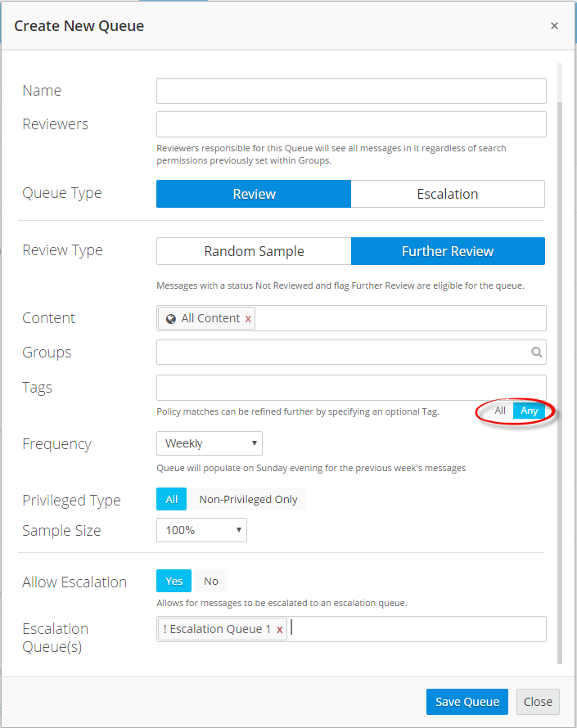Image resolution: width=577 pixels, height=728 pixels.
Task: Save the queue
Action: click(467, 702)
